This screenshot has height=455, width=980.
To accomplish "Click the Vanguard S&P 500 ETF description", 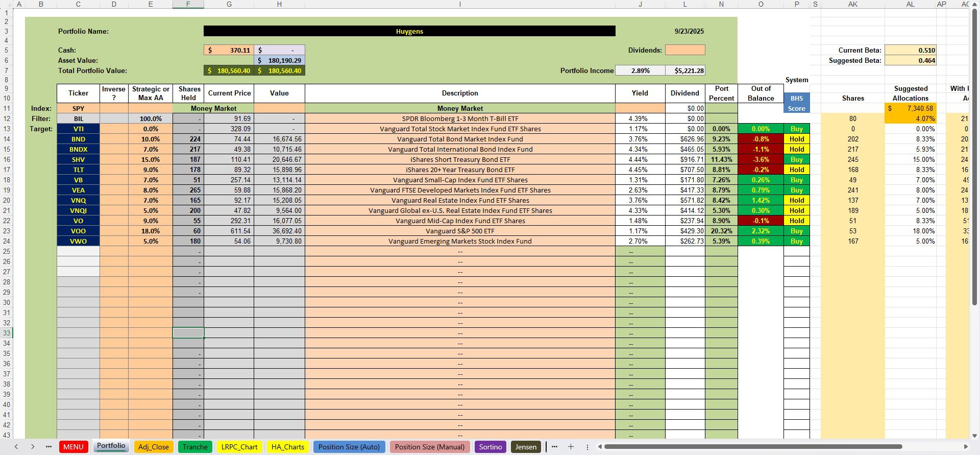I will [x=460, y=231].
